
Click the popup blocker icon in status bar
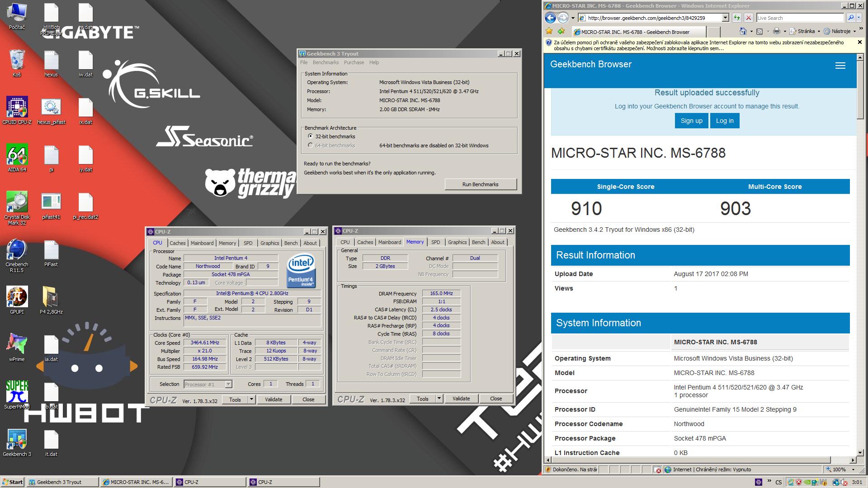(x=657, y=469)
